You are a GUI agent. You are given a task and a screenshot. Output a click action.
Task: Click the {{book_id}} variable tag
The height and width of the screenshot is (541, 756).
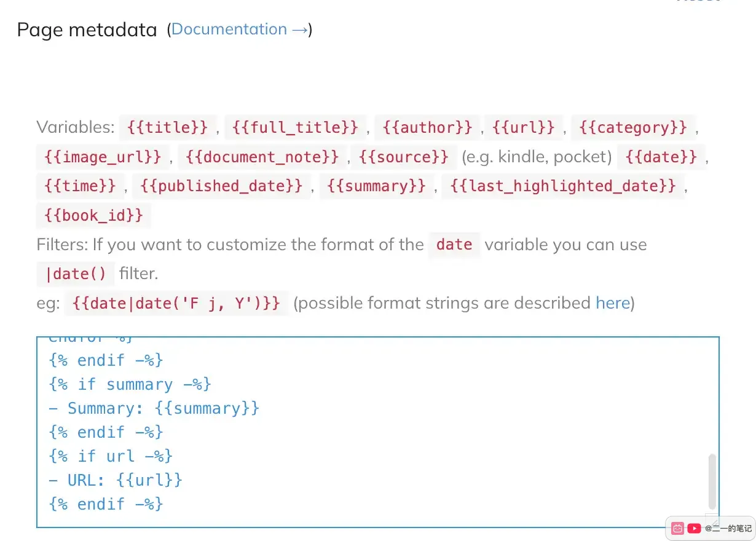93,215
